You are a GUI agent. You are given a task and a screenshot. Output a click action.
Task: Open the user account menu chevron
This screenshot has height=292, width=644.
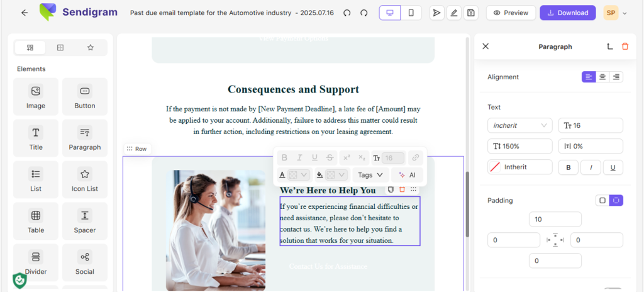click(x=625, y=13)
